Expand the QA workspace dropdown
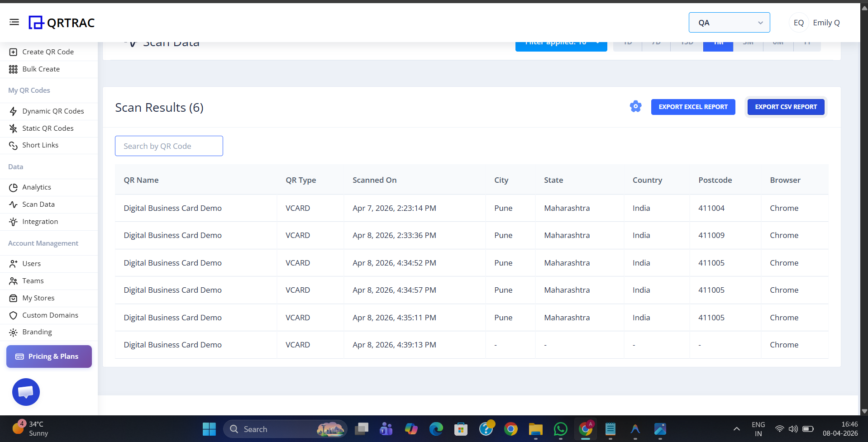The height and width of the screenshot is (442, 868). pos(729,23)
